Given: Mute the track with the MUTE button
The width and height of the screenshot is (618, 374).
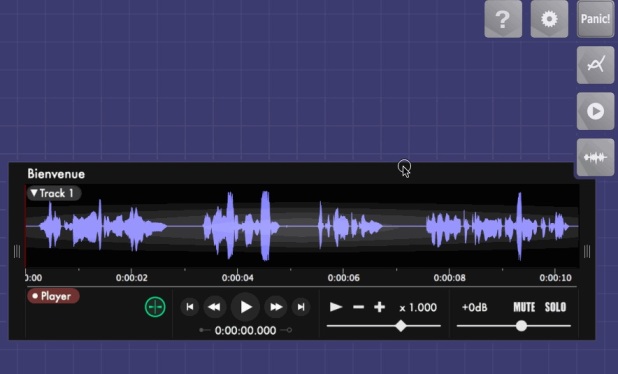Looking at the screenshot, I should (524, 307).
